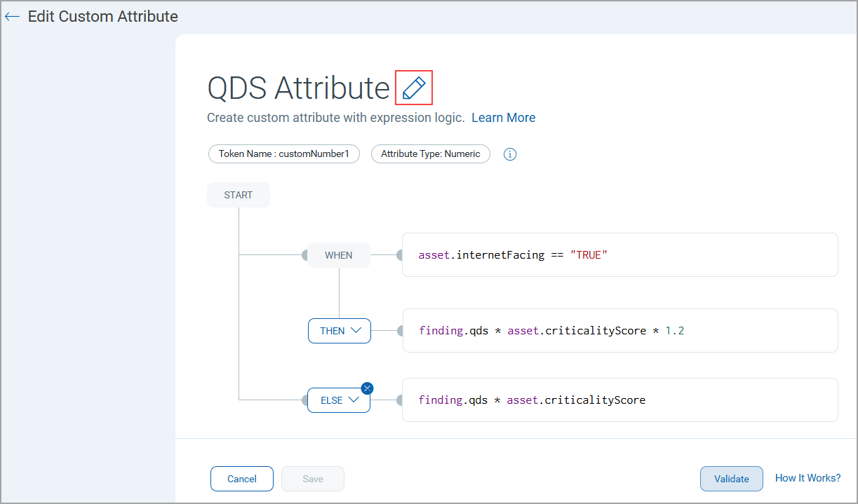
Task: Click into the WHEN expression internetFacing field
Action: tap(619, 255)
